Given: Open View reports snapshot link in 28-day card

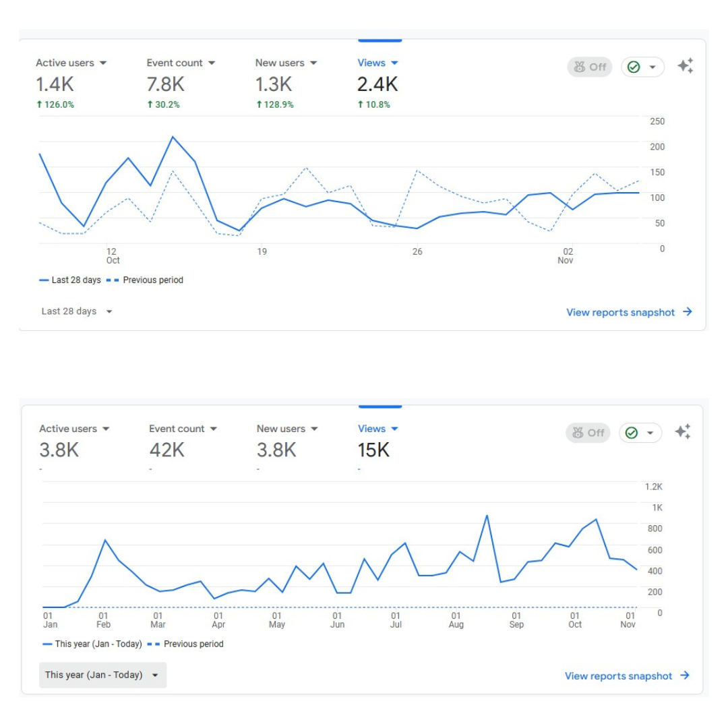Looking at the screenshot, I should coord(620,312).
